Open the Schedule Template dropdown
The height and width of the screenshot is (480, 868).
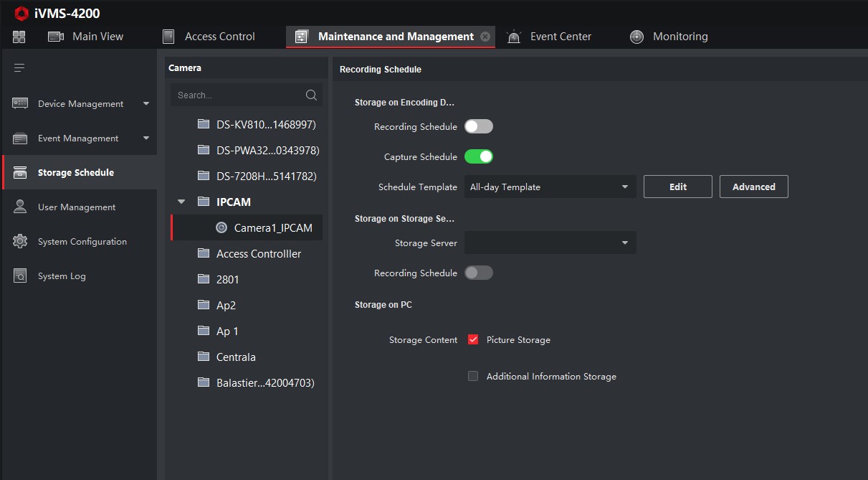pos(550,187)
